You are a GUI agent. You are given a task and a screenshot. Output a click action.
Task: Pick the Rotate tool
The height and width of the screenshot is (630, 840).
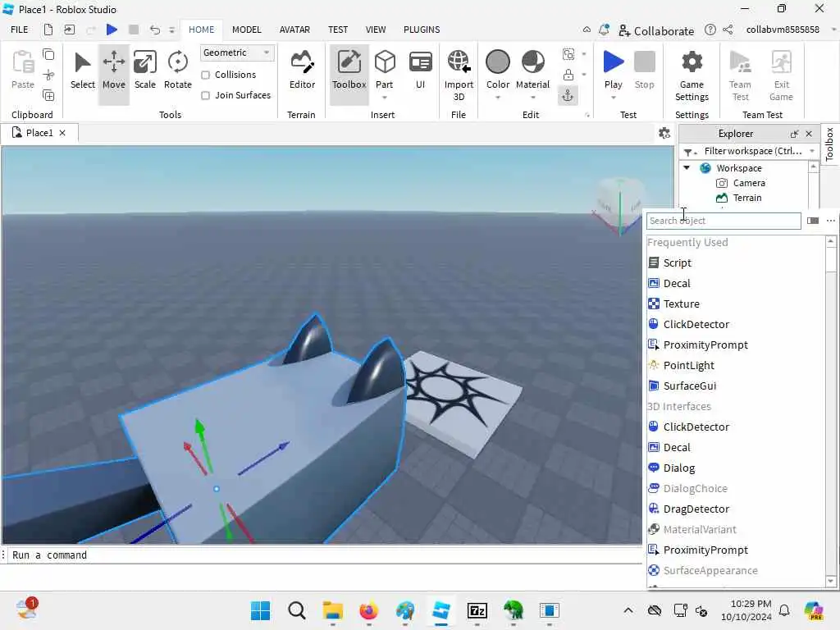tap(177, 71)
